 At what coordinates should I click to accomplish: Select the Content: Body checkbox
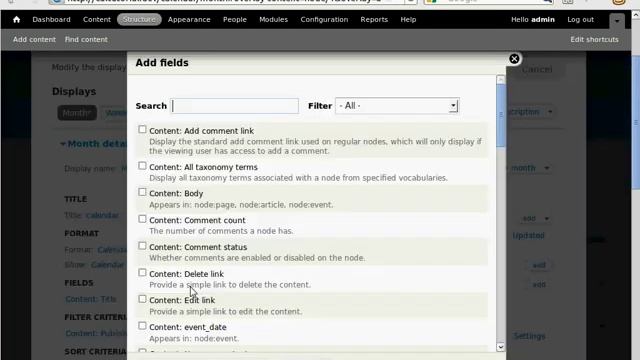click(142, 192)
